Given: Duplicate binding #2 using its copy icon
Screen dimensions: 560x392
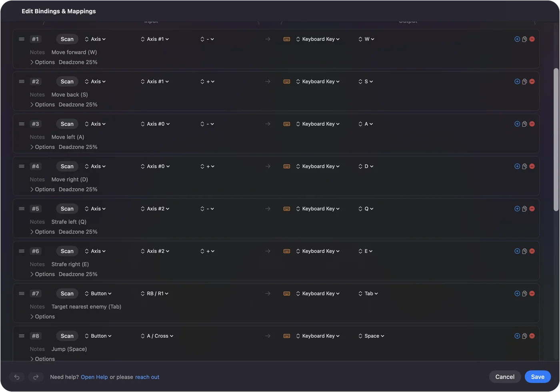Looking at the screenshot, I should (524, 82).
